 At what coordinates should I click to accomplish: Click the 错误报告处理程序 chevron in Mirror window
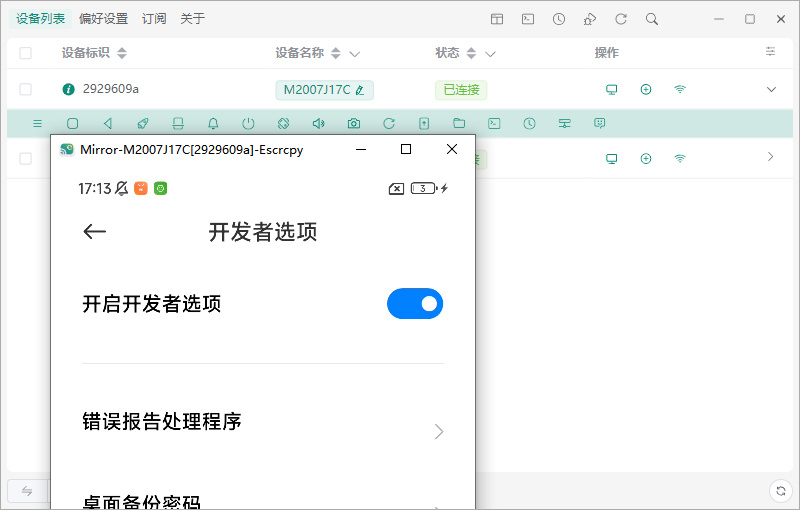(x=439, y=431)
